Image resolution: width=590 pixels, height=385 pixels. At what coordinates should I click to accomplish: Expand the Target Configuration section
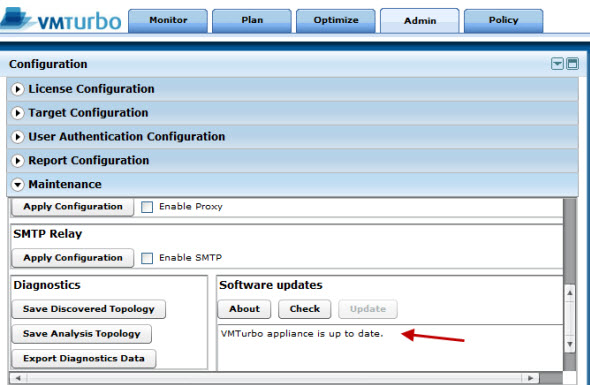click(x=292, y=113)
